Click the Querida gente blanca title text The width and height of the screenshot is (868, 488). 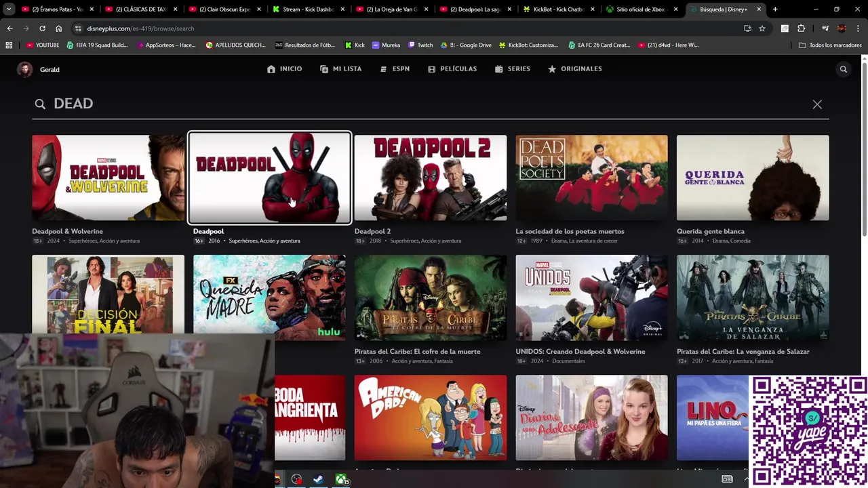coord(711,231)
